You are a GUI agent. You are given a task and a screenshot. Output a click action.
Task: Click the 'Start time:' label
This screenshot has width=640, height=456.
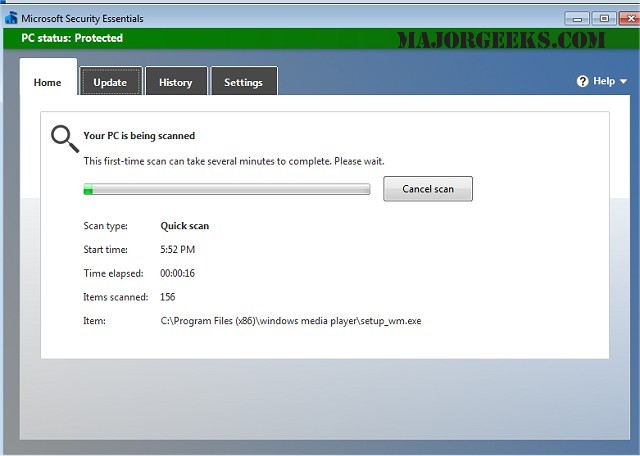click(x=105, y=249)
